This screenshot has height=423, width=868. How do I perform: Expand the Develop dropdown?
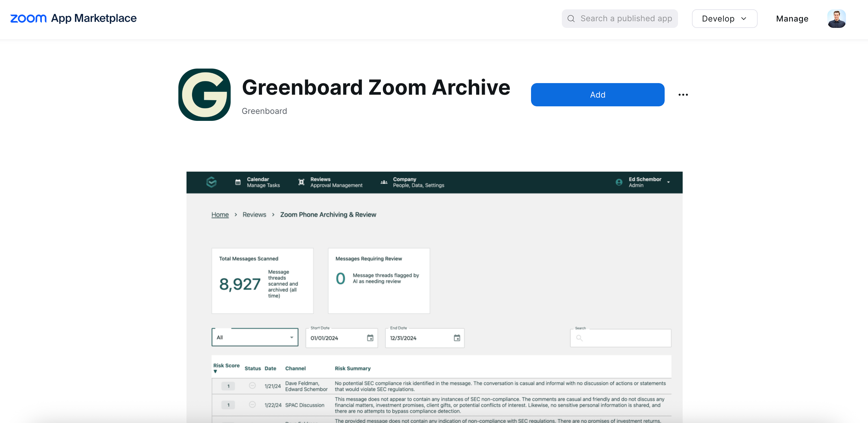tap(724, 19)
